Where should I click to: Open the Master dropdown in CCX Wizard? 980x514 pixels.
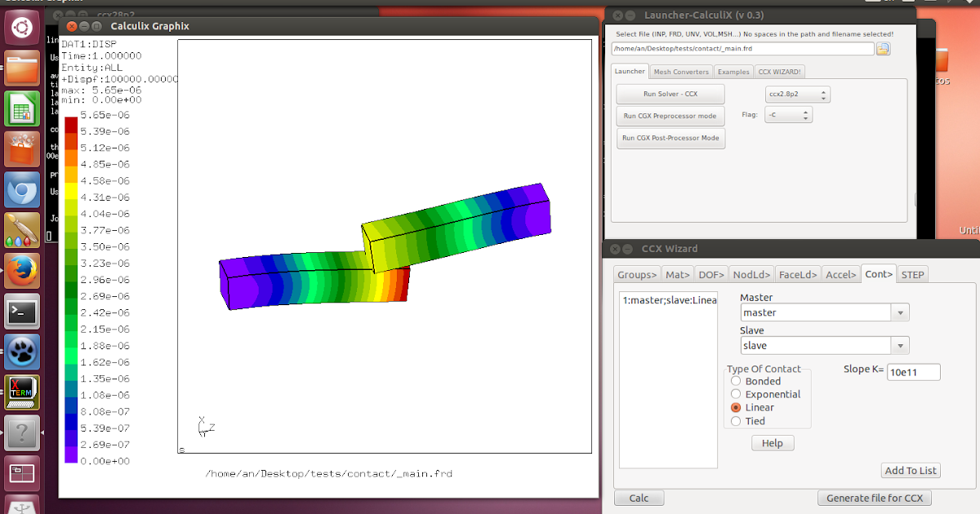click(x=900, y=312)
